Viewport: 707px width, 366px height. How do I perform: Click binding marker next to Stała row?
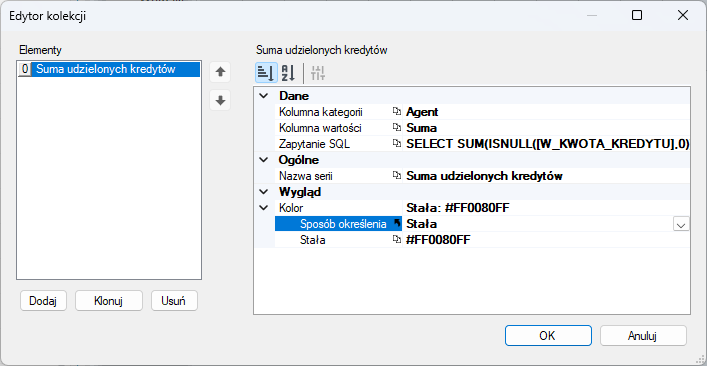click(396, 240)
